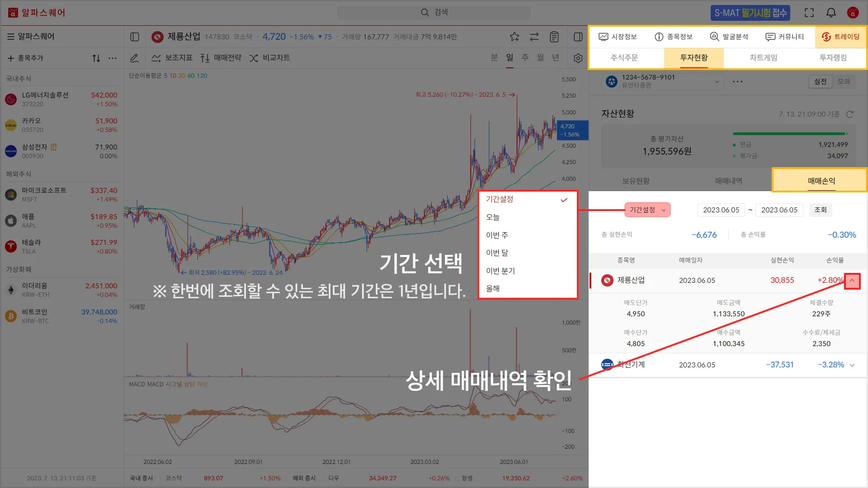The image size is (868, 488).
Task: Switch to the 매매내역 tab
Action: point(728,181)
